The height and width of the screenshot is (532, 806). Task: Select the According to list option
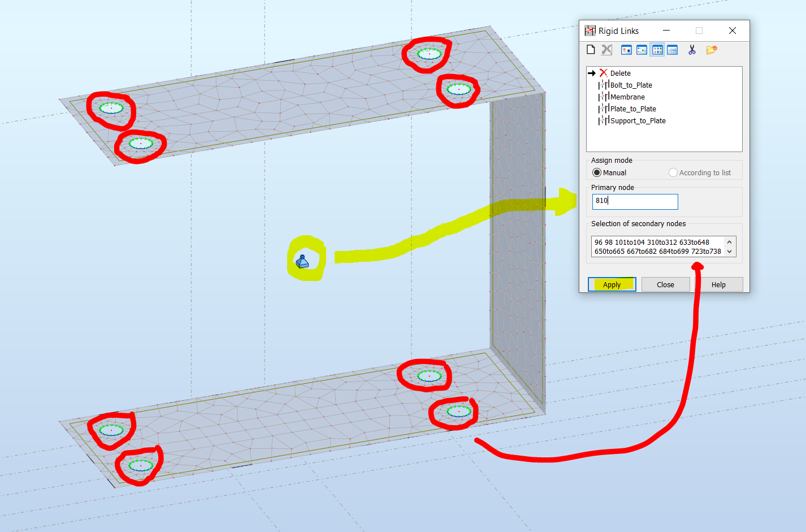click(673, 172)
